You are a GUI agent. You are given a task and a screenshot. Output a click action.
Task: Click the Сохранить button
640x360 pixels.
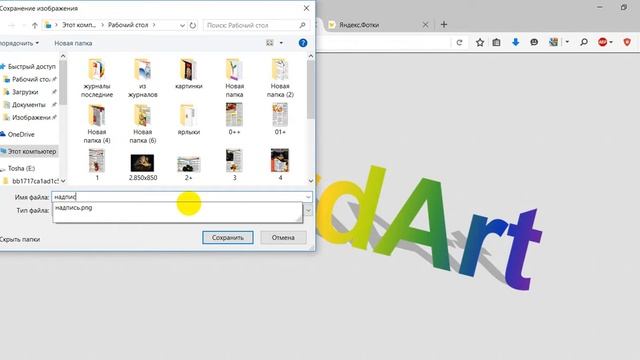click(x=228, y=238)
